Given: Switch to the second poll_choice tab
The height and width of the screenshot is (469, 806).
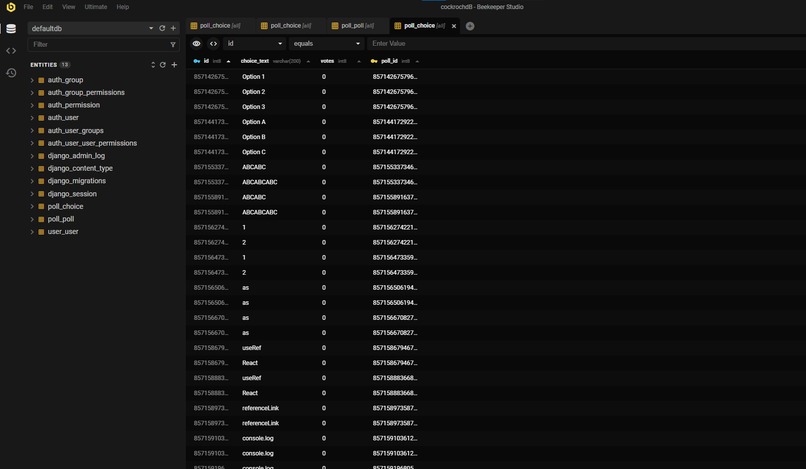Looking at the screenshot, I should pyautogui.click(x=290, y=26).
